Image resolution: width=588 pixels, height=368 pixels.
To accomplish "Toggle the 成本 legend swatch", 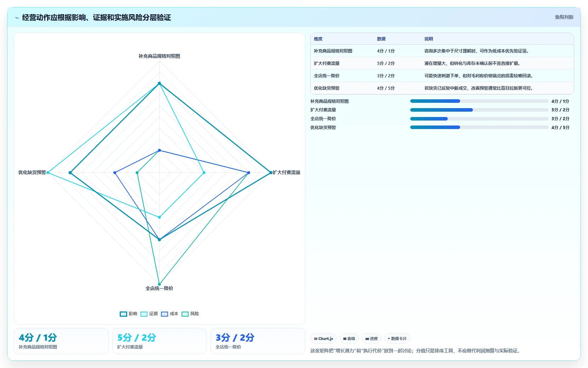I will [164, 314].
